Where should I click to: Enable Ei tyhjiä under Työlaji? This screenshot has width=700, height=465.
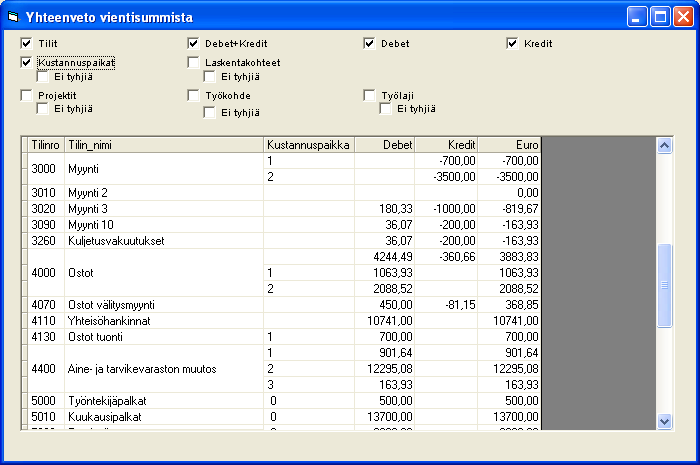pos(385,109)
